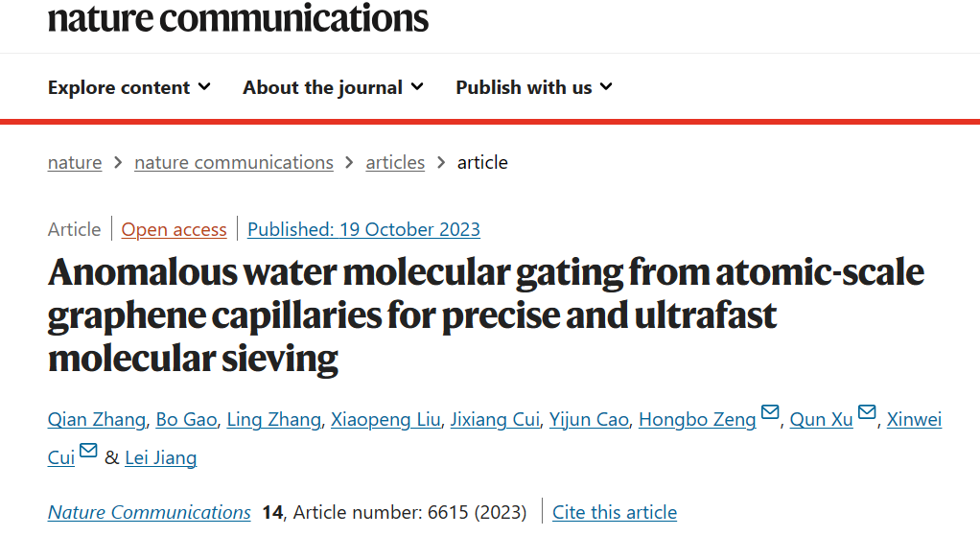Click the italic Nature Communications journal link

[x=150, y=512]
